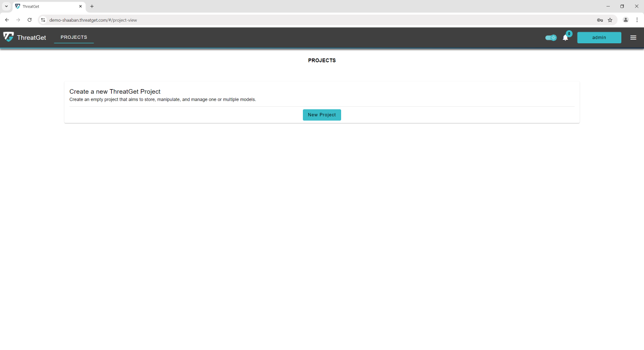644x350 pixels.
Task: Open the notifications bell
Action: (x=565, y=38)
